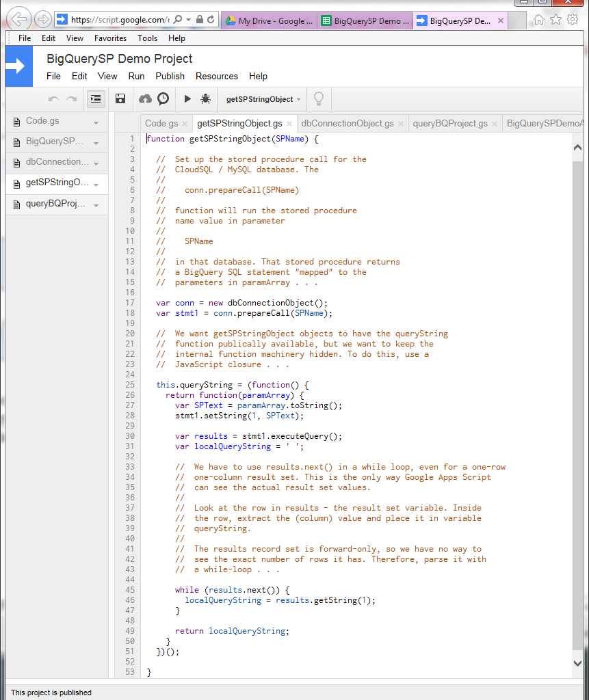Toggle the file list with the outline icon
589x700 pixels.
tap(95, 98)
